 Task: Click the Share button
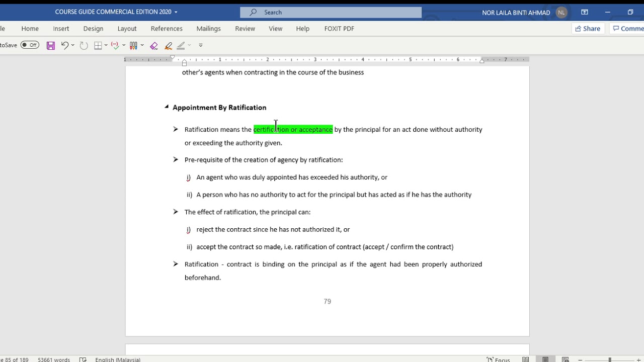(x=588, y=29)
